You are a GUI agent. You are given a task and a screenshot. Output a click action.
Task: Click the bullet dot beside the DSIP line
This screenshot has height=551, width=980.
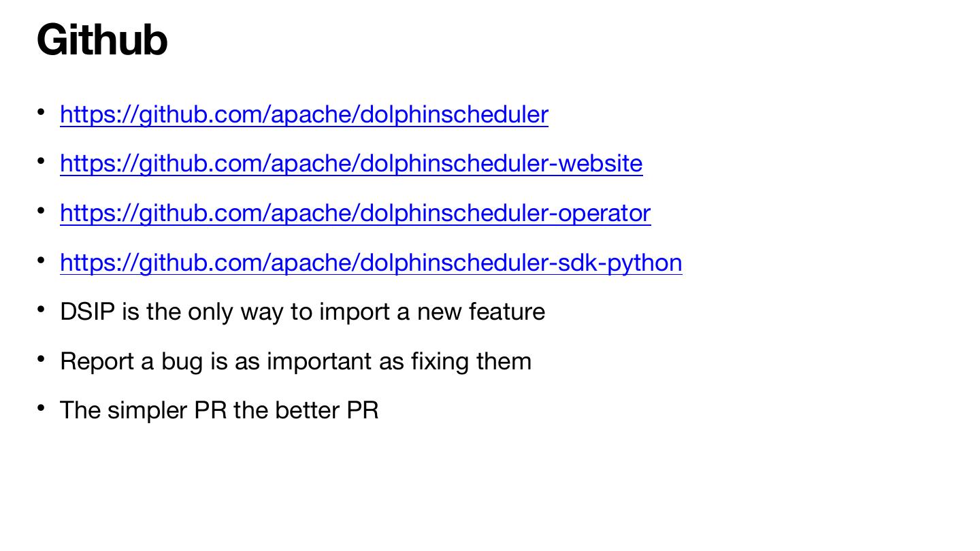(42, 309)
